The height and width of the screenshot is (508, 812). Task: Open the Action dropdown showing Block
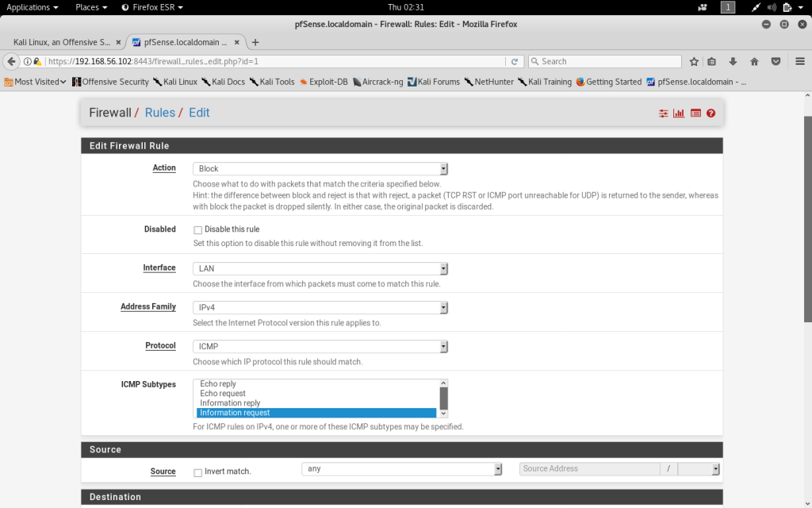point(320,169)
